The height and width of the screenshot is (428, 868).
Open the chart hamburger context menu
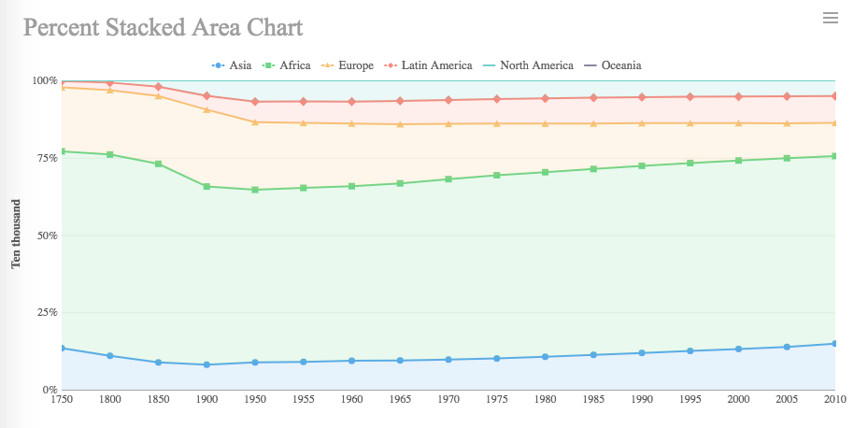[830, 18]
